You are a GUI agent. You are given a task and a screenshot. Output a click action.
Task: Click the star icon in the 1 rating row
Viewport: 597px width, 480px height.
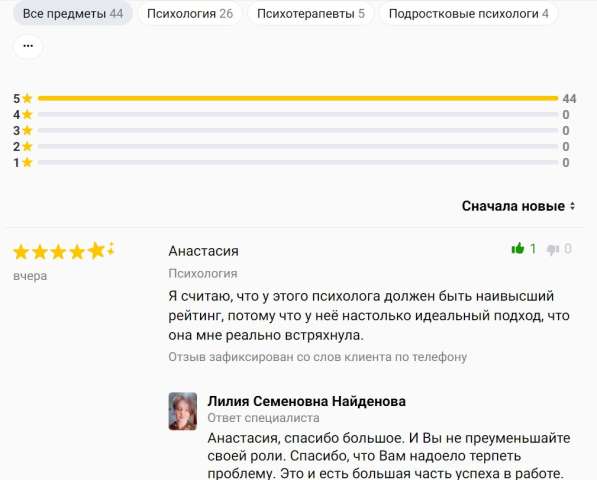coord(27,163)
